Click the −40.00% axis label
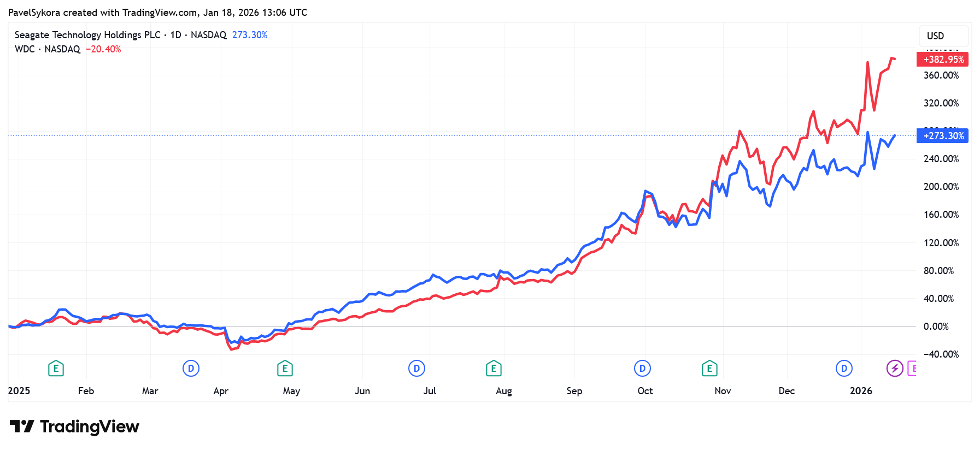The width and height of the screenshot is (980, 451). [941, 354]
